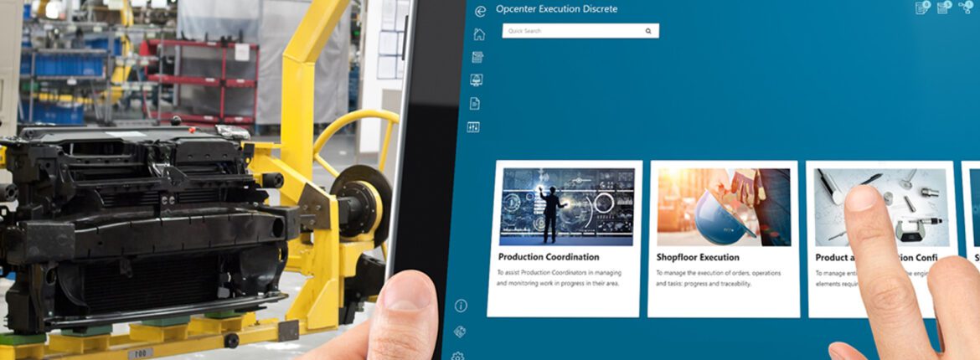This screenshot has width=980, height=360.
Task: Open the top-right document notification icon with badge
Action: coord(922,8)
